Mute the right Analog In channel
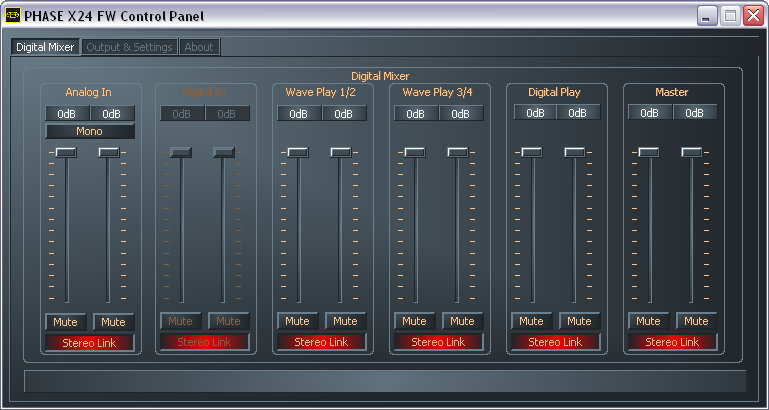 pos(113,322)
